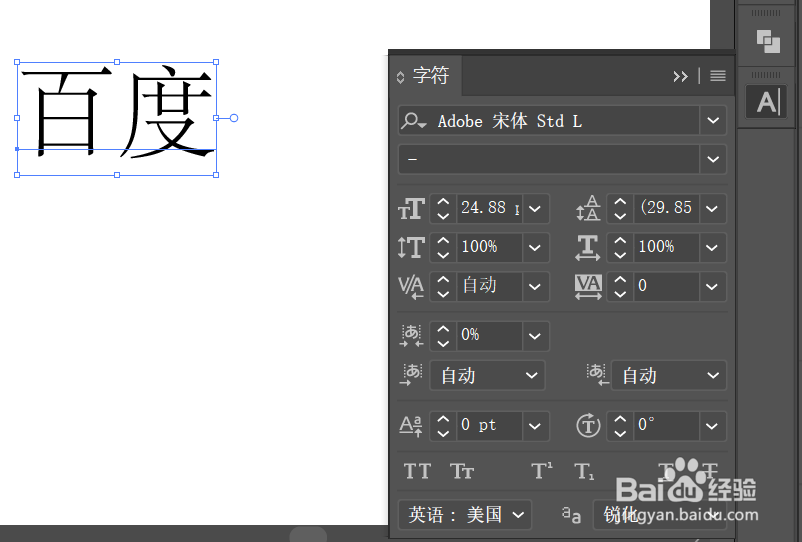Click the anti-aliasing aa icon
Image resolution: width=802 pixels, height=542 pixels.
[571, 514]
